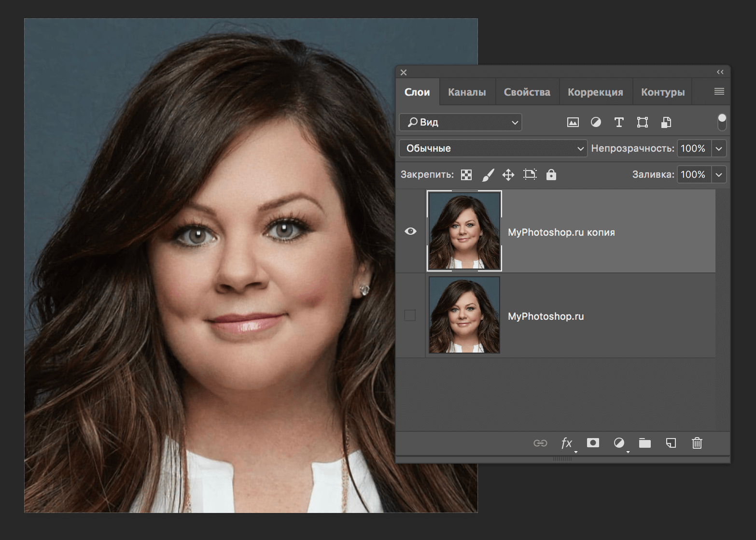The width and height of the screenshot is (756, 540).
Task: Click the link layers chain icon
Action: coord(540,443)
